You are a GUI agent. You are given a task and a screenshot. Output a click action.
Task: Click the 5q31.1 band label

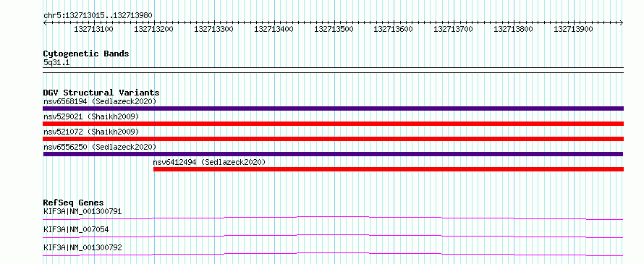56,62
